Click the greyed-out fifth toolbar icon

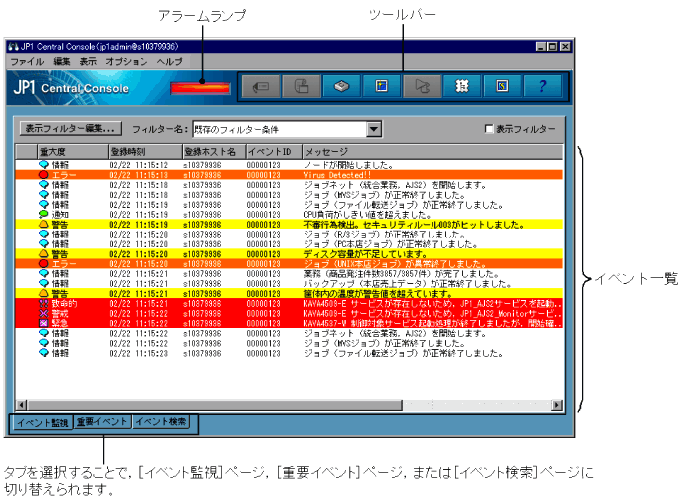coord(422,87)
